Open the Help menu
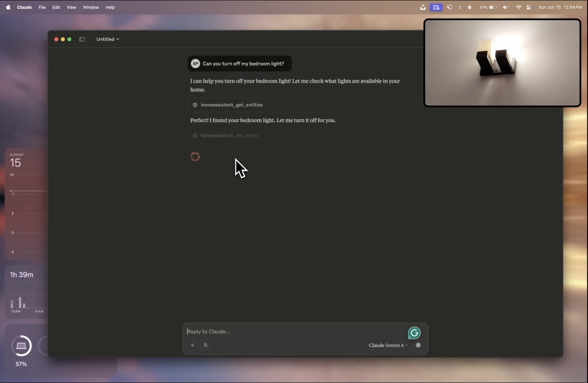 (x=110, y=7)
